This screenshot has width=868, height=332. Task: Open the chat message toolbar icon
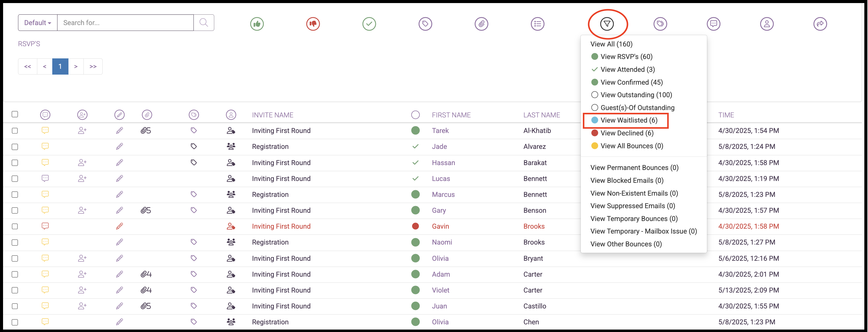713,24
